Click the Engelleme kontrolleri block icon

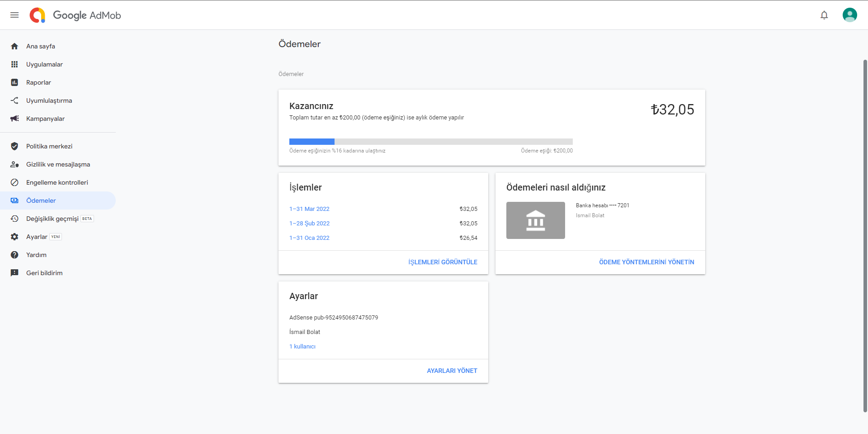pos(14,182)
